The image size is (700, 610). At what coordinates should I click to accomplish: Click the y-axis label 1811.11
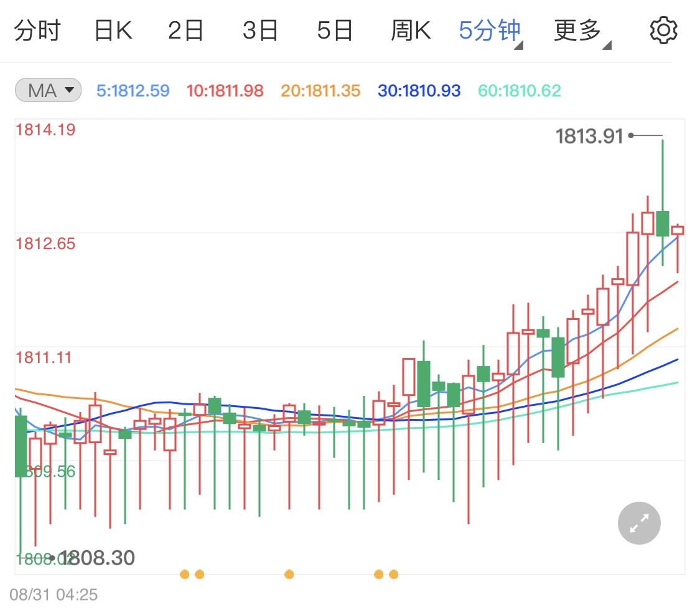pos(44,358)
